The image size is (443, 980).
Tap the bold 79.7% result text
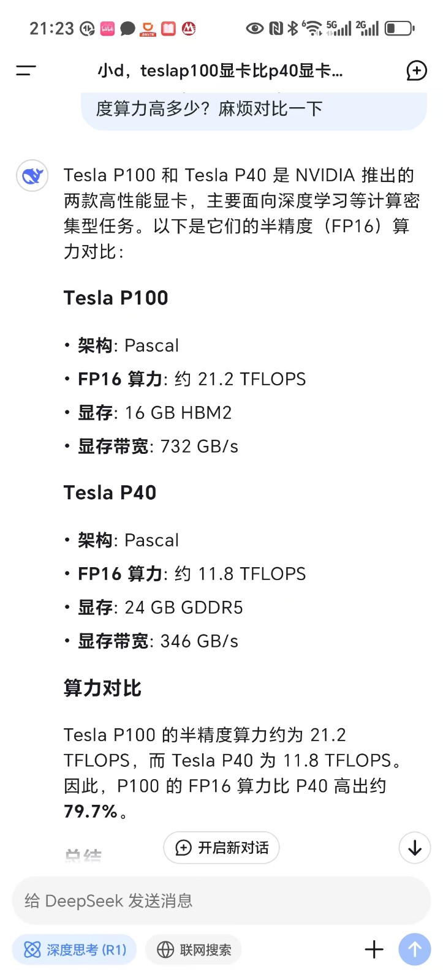coord(91,812)
